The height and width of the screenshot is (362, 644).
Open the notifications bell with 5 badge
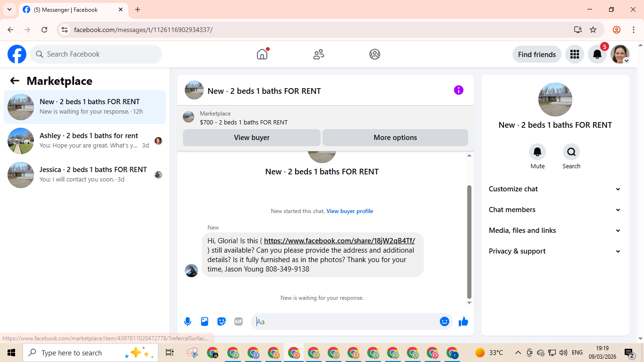click(x=597, y=54)
